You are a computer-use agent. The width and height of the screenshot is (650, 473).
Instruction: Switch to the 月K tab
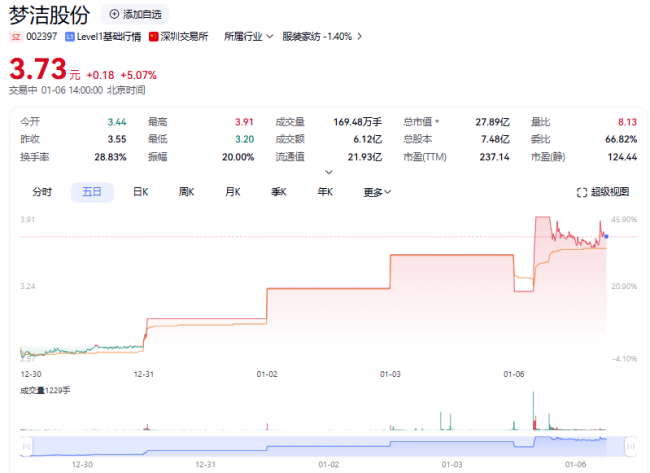tap(233, 192)
